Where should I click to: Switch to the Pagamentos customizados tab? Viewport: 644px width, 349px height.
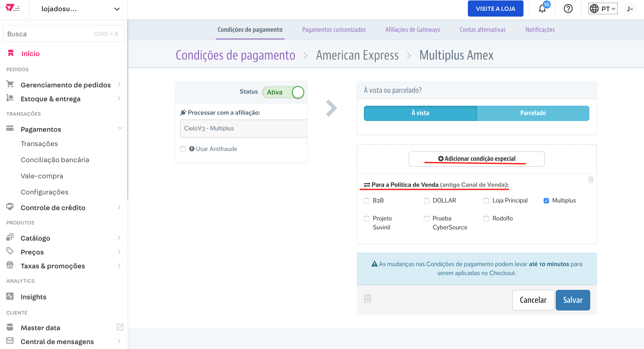335,30
